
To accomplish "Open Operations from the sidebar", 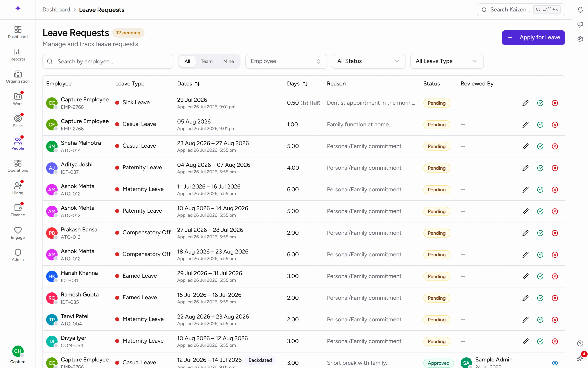I will coord(18,166).
